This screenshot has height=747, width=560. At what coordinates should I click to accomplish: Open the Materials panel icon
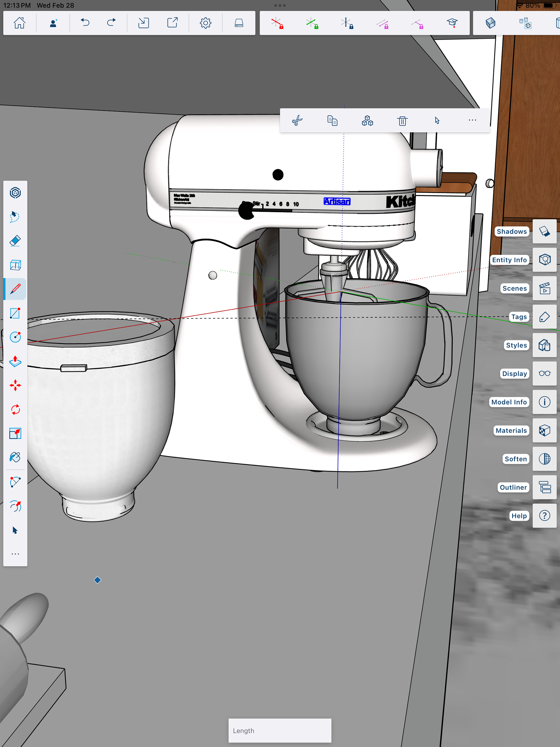coord(544,431)
